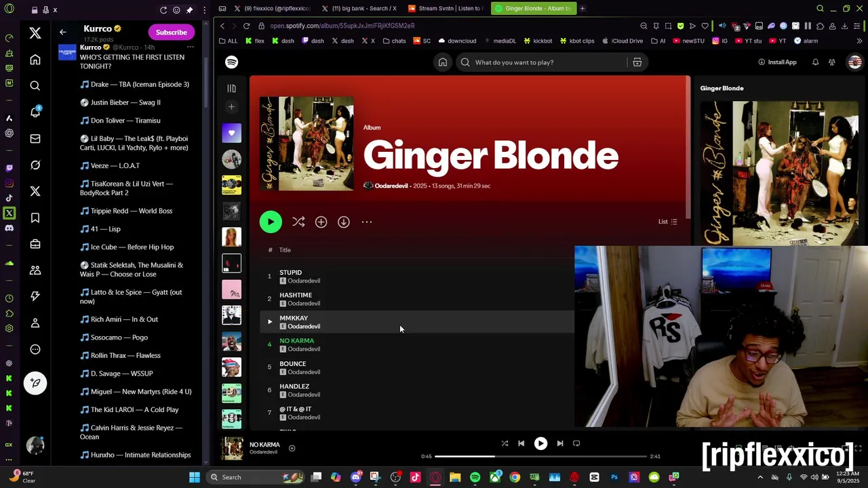Open the 'chats' bookmarks folder
Screen dimensions: 868x488
394,41
